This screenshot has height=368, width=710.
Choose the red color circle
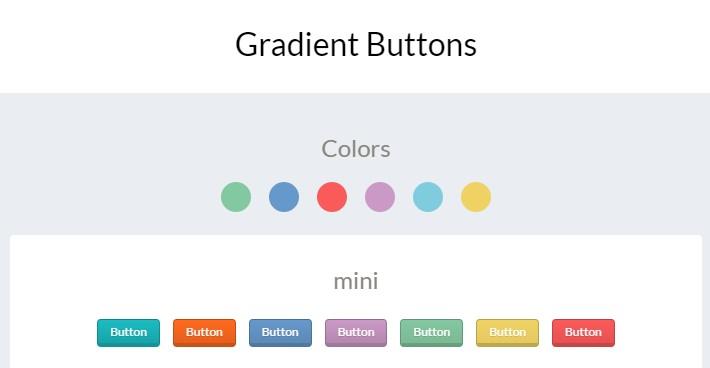pos(332,197)
